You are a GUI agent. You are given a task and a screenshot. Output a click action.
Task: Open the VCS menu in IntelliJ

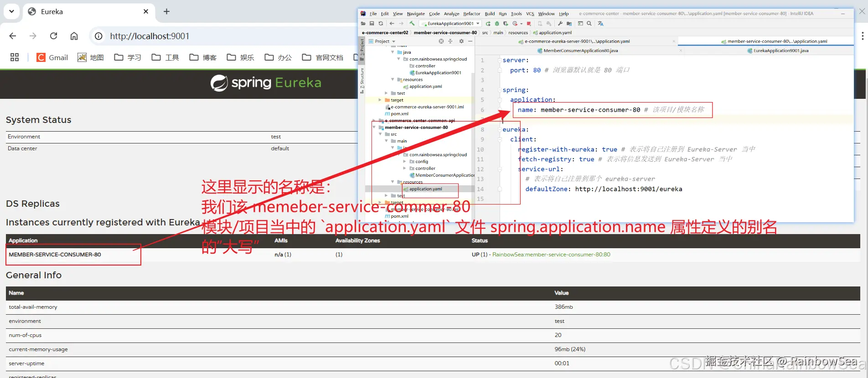coord(530,14)
